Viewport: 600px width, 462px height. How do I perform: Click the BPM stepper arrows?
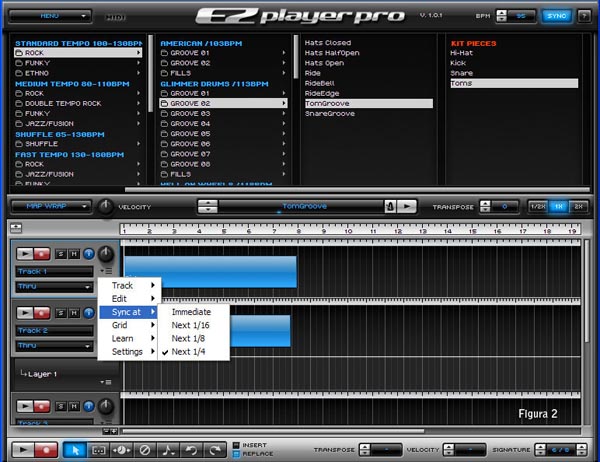click(x=501, y=16)
